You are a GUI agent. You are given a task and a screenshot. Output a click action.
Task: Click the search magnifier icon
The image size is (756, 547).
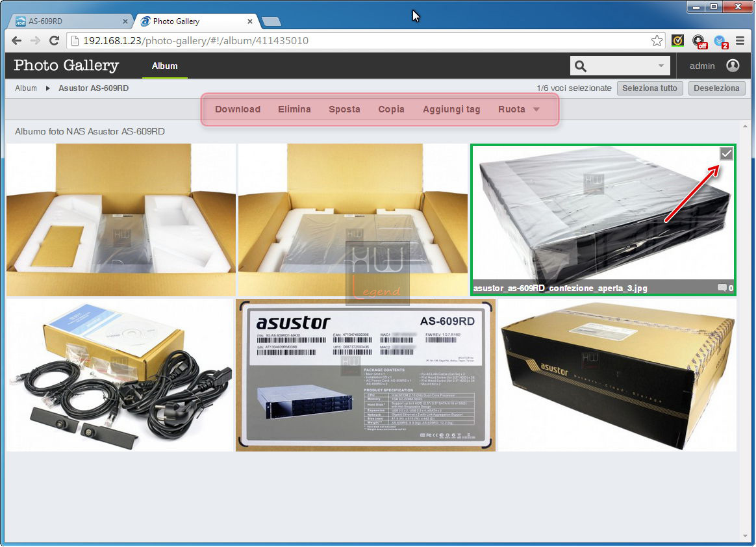[581, 66]
